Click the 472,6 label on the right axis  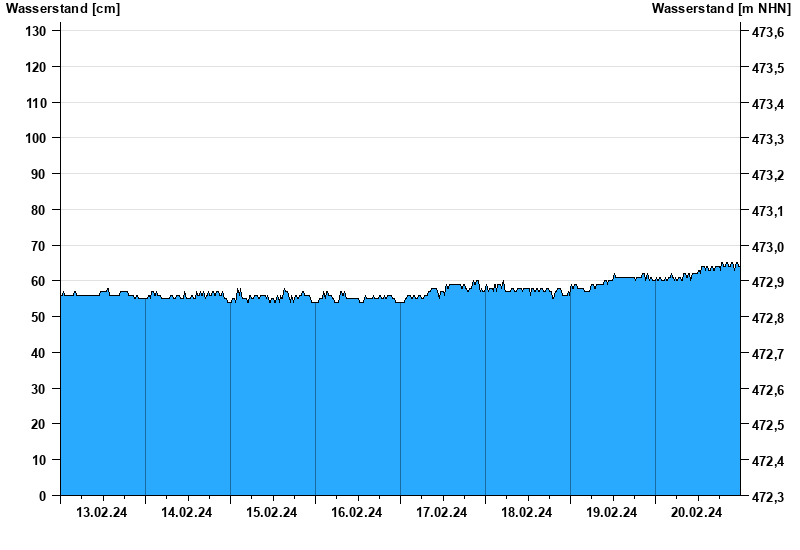click(x=768, y=390)
